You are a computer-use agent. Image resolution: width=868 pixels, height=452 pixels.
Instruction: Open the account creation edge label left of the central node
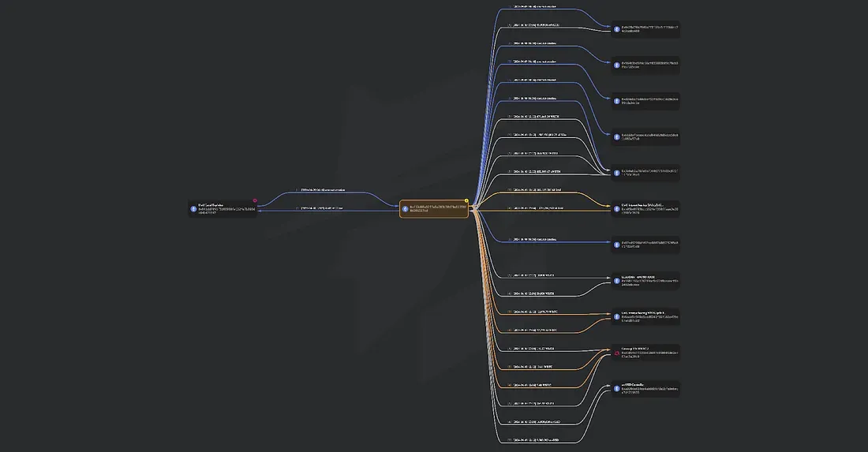(324, 190)
